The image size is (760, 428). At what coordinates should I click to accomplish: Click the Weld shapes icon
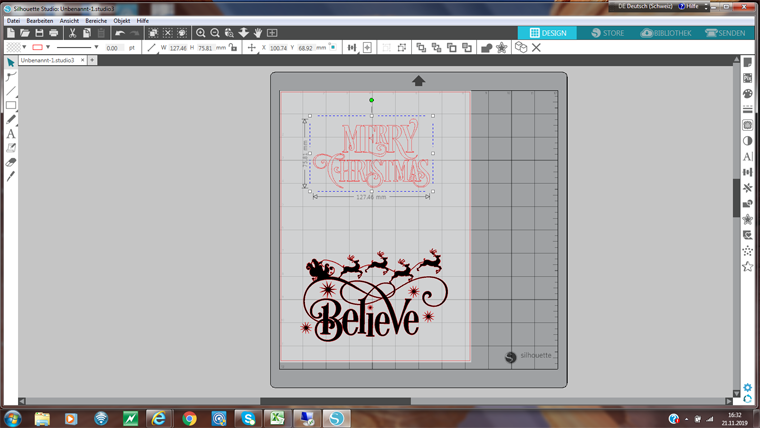[x=486, y=48]
